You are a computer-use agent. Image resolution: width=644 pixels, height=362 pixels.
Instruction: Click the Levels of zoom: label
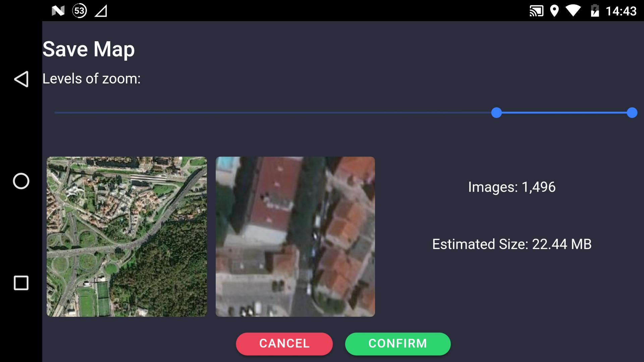(92, 79)
